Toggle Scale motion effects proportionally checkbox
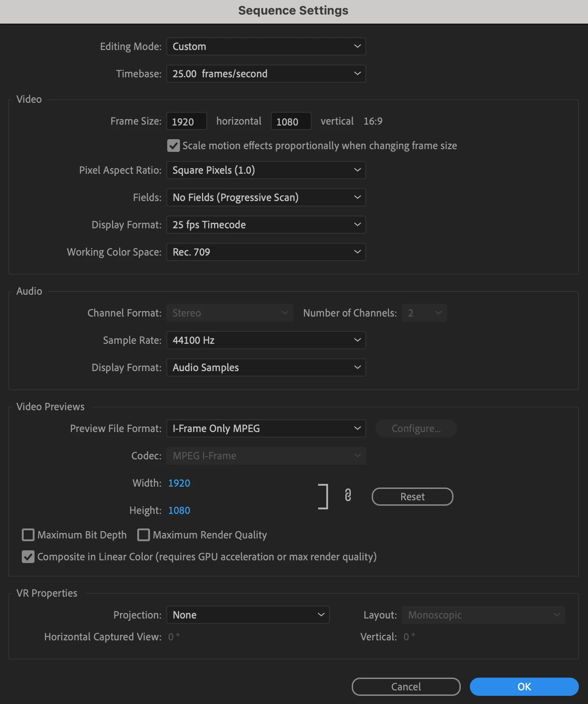This screenshot has width=588, height=704. [174, 146]
